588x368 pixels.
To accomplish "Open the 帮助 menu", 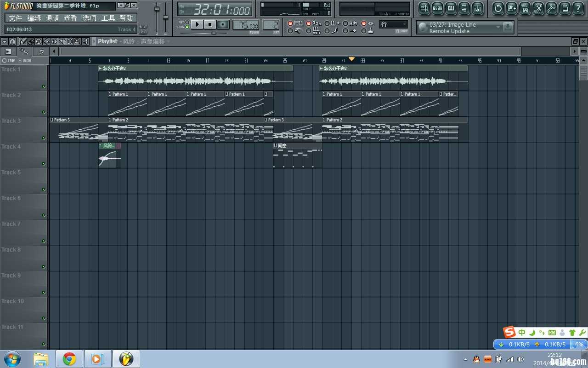I will 126,18.
